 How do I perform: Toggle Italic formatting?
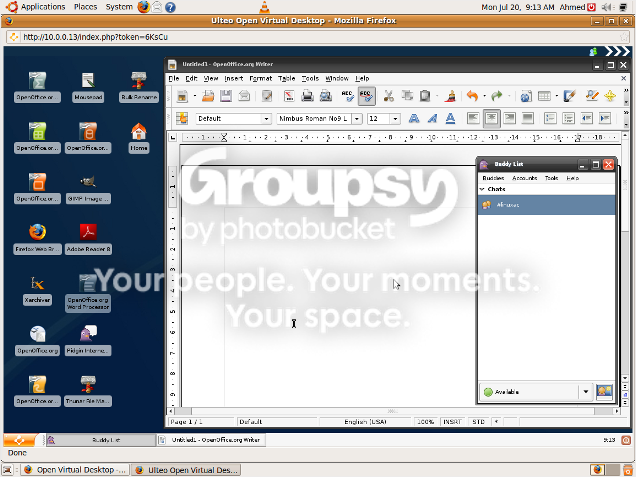[x=432, y=118]
